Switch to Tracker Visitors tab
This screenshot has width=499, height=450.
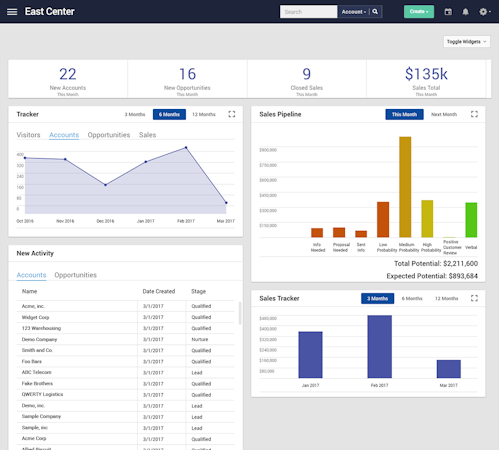[28, 135]
